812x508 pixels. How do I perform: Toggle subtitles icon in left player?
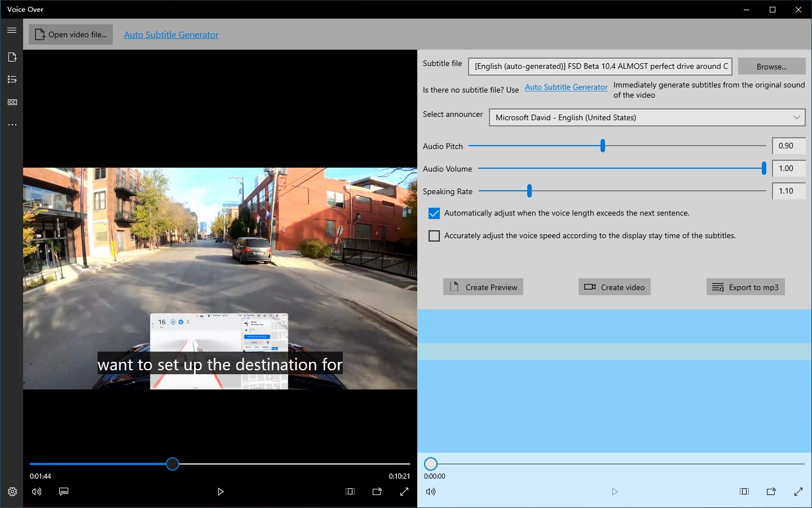(x=64, y=492)
